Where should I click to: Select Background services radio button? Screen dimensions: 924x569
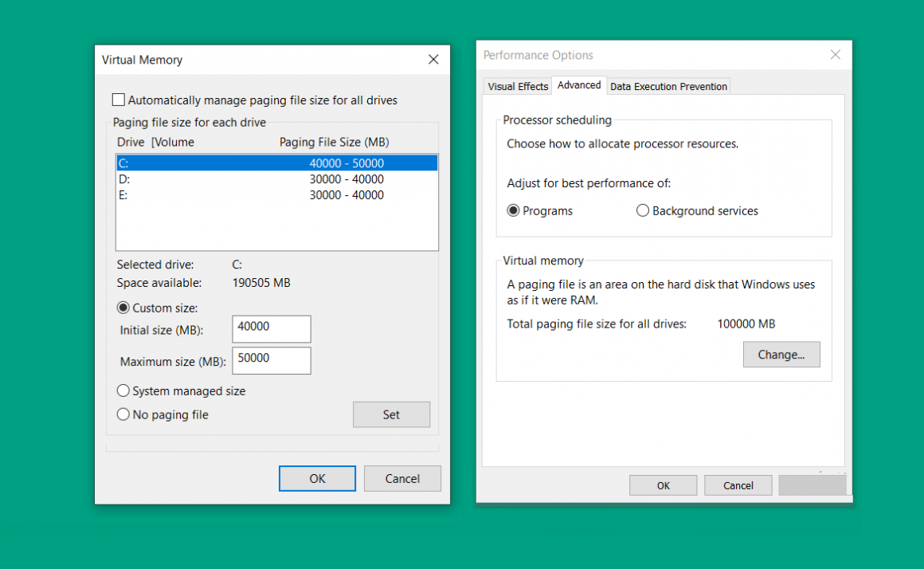[642, 210]
